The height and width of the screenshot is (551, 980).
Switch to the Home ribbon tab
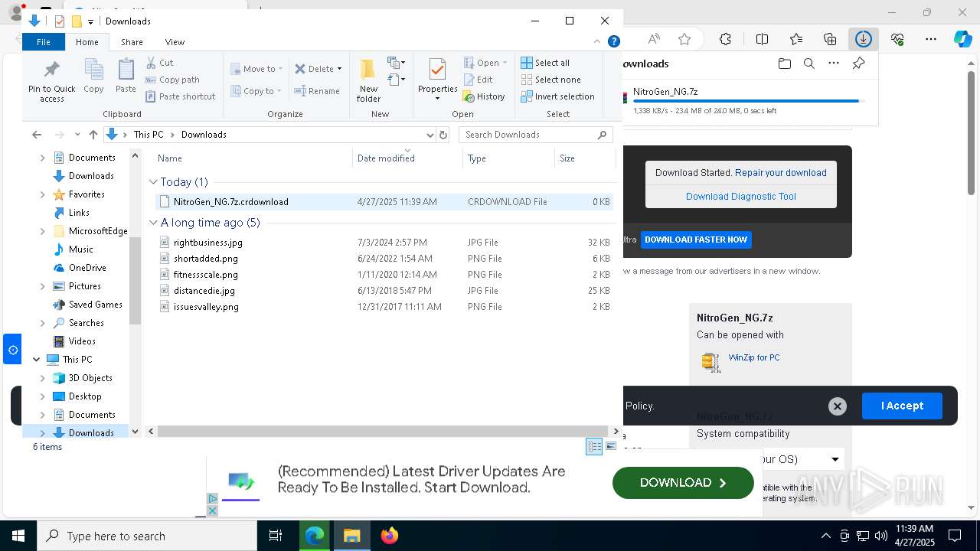tap(87, 42)
